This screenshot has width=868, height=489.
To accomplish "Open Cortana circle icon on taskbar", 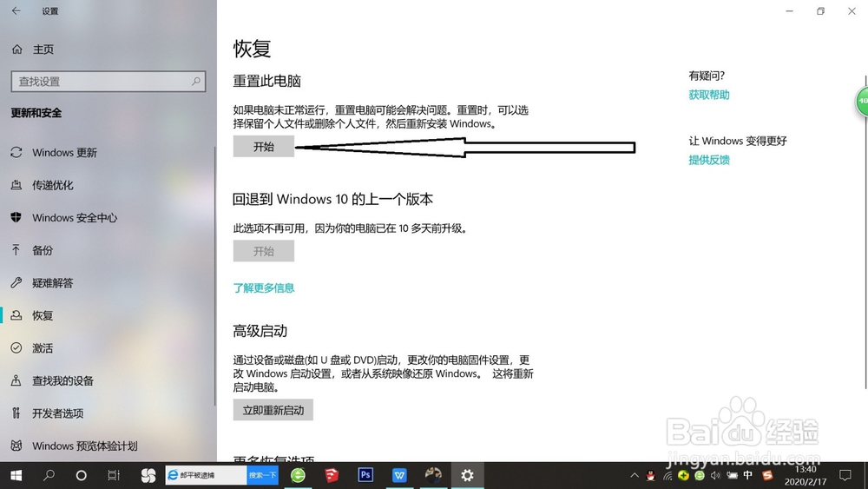I will [82, 475].
